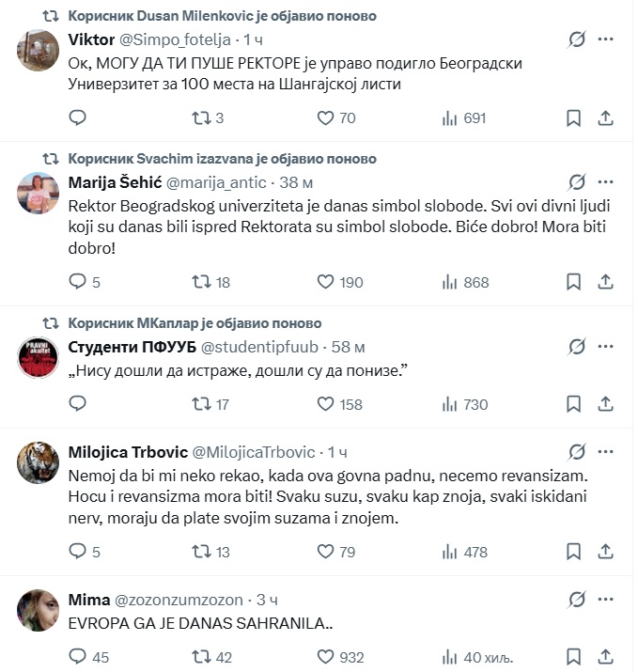The height and width of the screenshot is (672, 638).
Task: Expand more options on Mima's tweet
Action: (605, 599)
